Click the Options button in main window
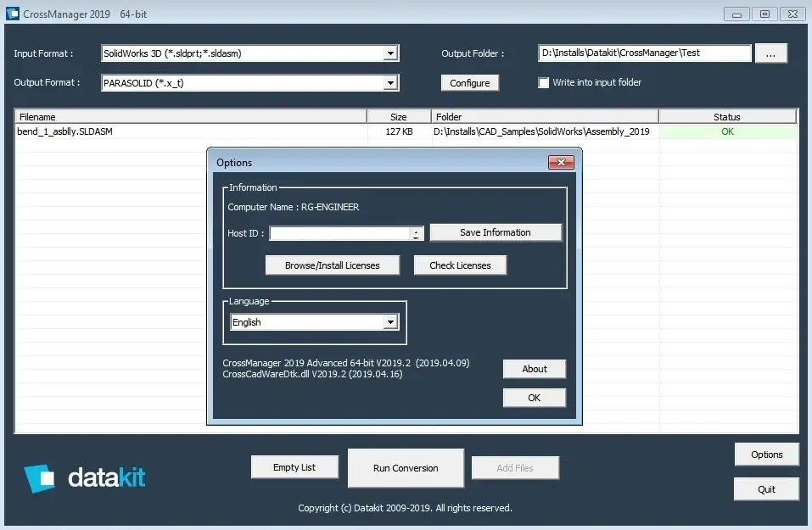 pos(766,455)
